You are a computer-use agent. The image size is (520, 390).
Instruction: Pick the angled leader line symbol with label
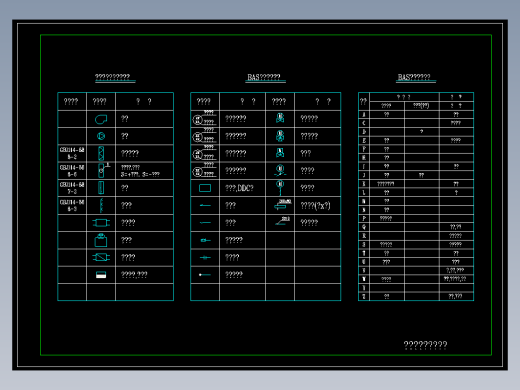click(282, 221)
